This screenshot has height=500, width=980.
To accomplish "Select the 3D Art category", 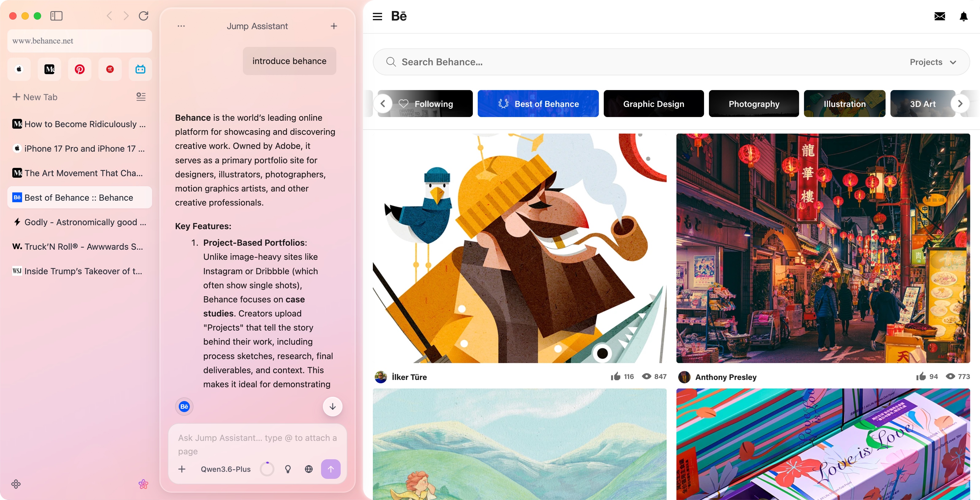I will tap(923, 104).
